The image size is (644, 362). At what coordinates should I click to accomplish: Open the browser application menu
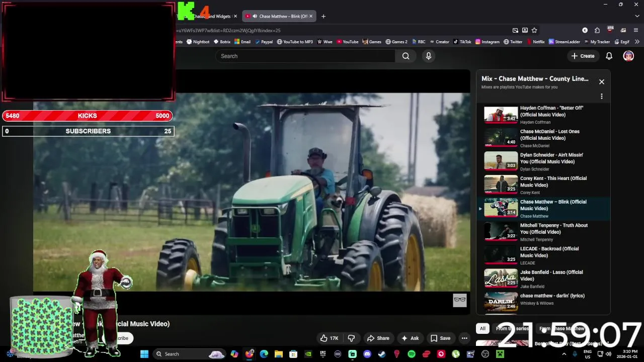point(636,30)
